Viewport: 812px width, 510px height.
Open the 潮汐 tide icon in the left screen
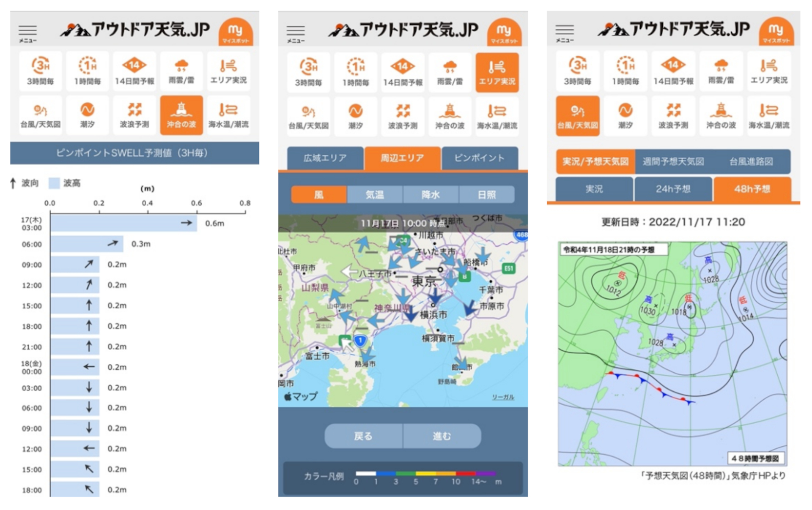(88, 115)
